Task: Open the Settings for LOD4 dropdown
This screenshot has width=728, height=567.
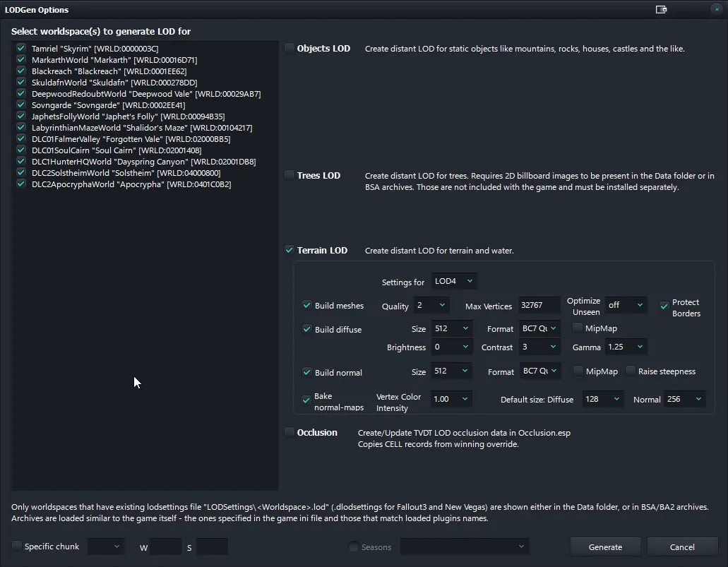Action: (x=453, y=282)
